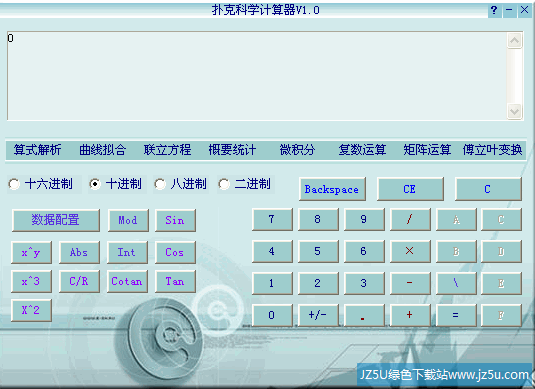The image size is (535, 389).
Task: Click the division / operator key
Action: tap(410, 219)
